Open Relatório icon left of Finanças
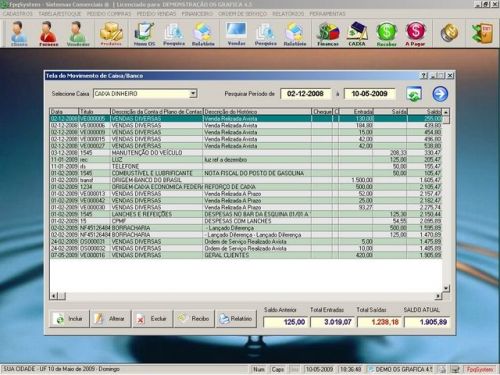Image resolution: width=500 pixels, height=375 pixels. point(295,33)
